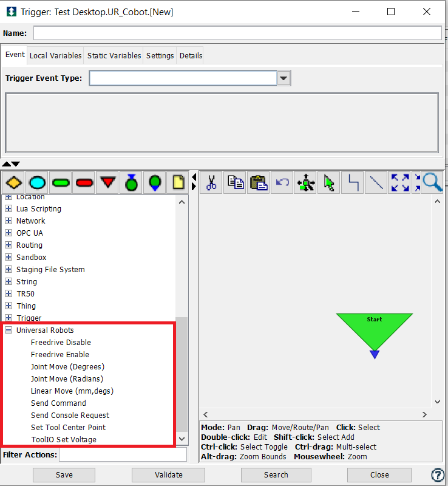Collapse the Universal Robots tree group
The width and height of the screenshot is (448, 486).
pyautogui.click(x=8, y=330)
